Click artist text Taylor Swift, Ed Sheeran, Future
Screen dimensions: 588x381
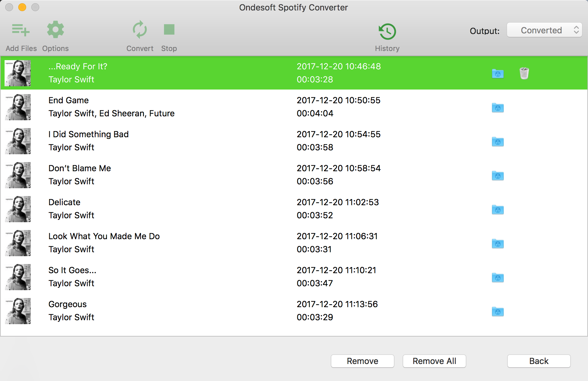coord(111,113)
